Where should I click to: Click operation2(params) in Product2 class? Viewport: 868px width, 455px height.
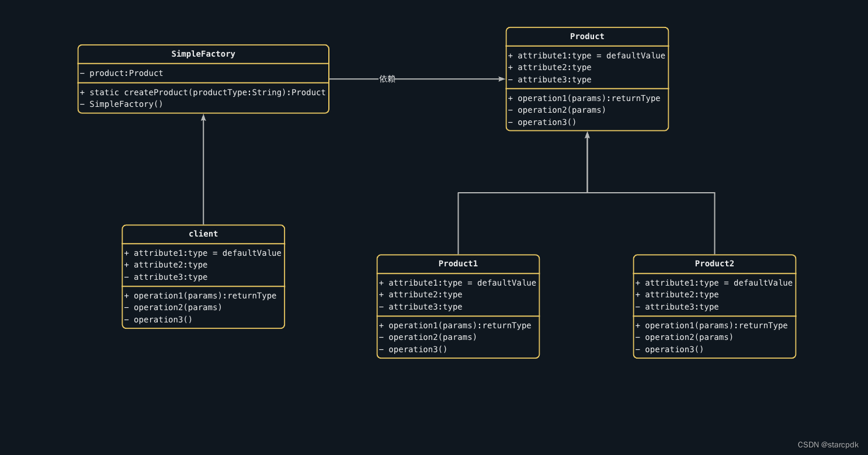pos(685,337)
